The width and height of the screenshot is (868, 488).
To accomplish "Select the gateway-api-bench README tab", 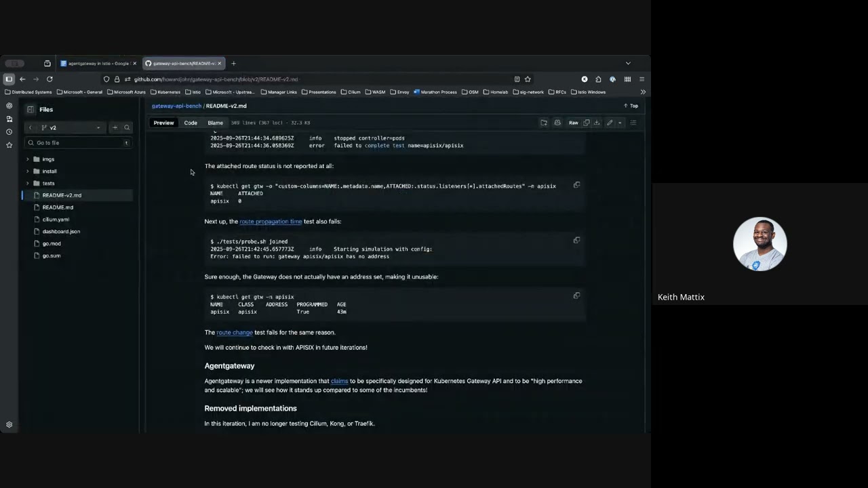I will (x=183, y=64).
